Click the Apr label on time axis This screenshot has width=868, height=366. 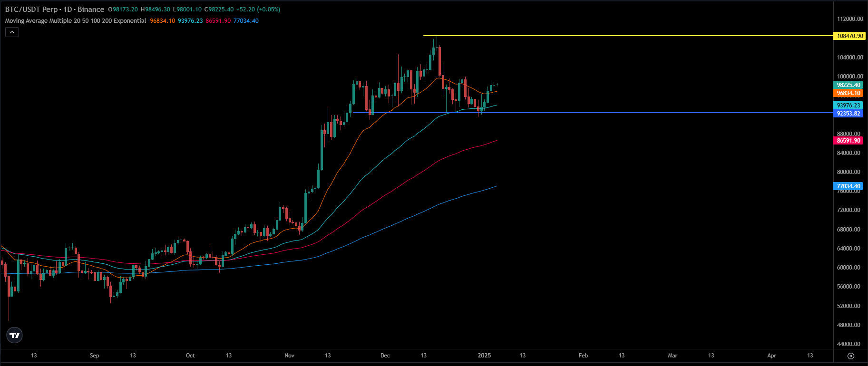tap(771, 356)
